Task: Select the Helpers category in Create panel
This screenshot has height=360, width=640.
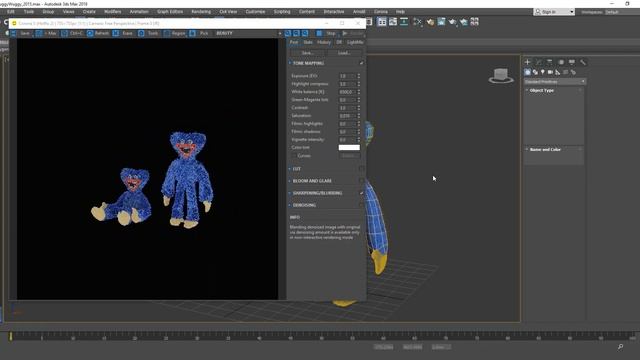Action: (x=558, y=72)
